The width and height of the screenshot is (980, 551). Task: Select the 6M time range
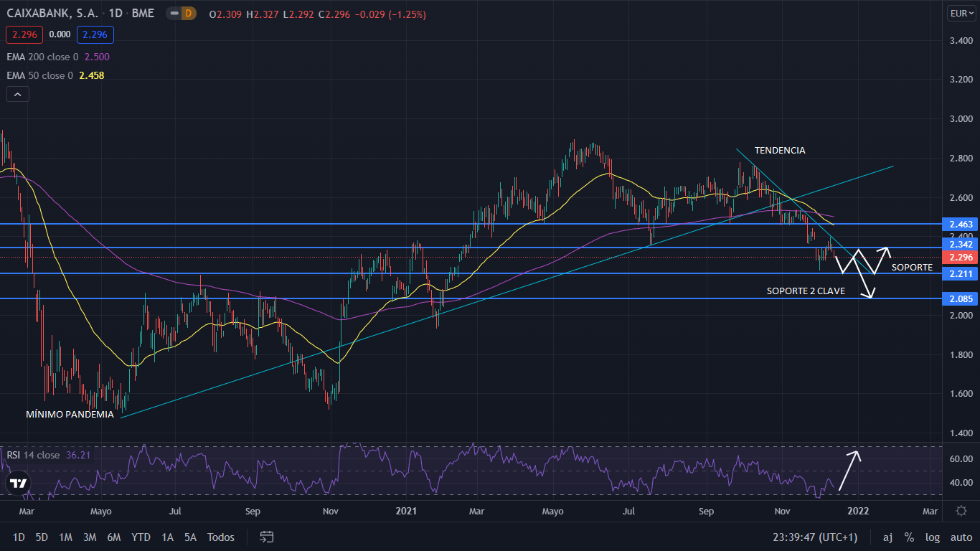(x=113, y=537)
